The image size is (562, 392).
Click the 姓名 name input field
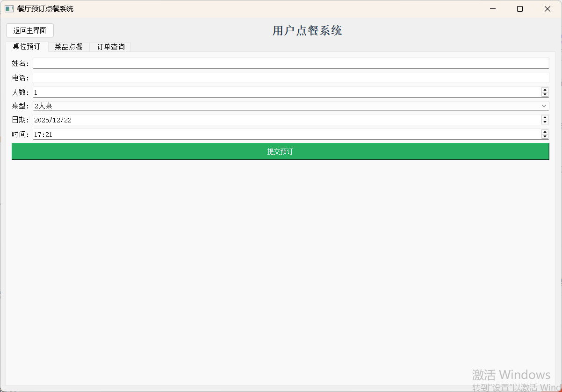(x=281, y=63)
